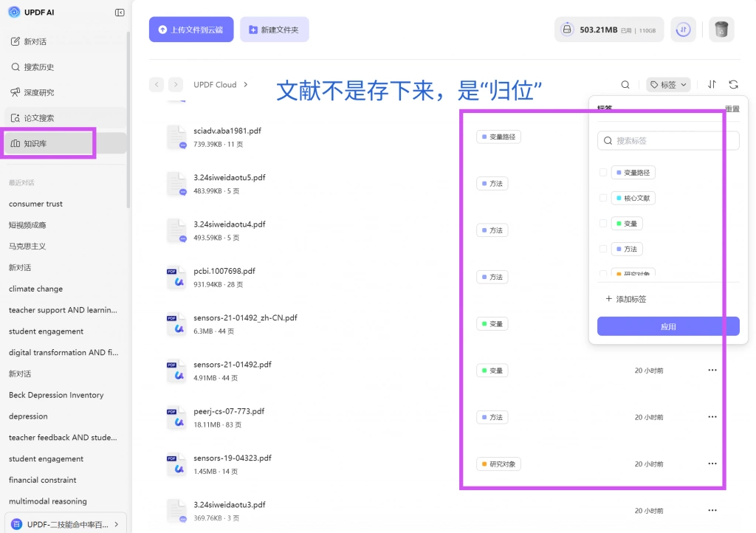This screenshot has width=756, height=533.
Task: Open the 马克思主义 conversation
Action: [x=27, y=247]
